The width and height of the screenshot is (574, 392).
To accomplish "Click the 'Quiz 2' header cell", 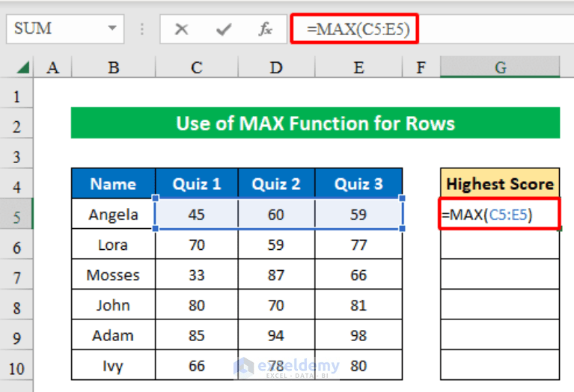I will click(x=276, y=184).
